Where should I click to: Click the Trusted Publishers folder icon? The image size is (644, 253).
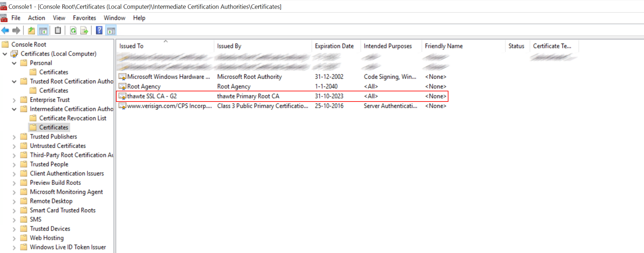(x=24, y=137)
